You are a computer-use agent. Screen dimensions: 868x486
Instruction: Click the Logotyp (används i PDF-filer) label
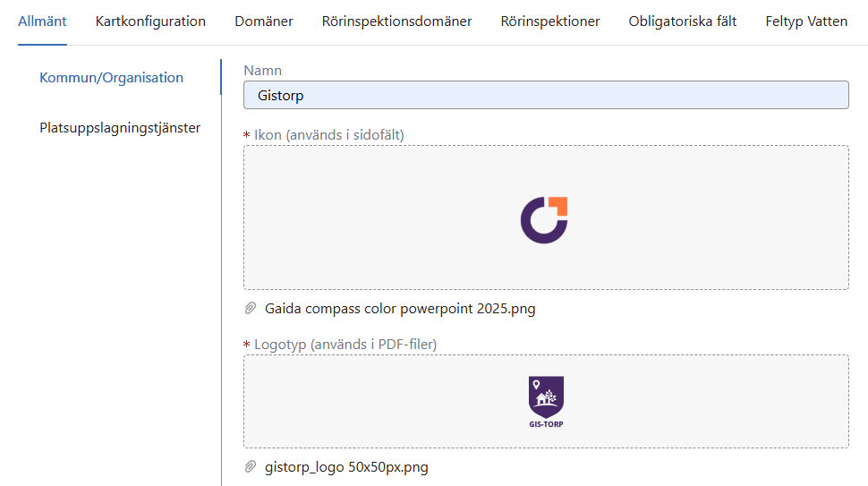(x=345, y=345)
